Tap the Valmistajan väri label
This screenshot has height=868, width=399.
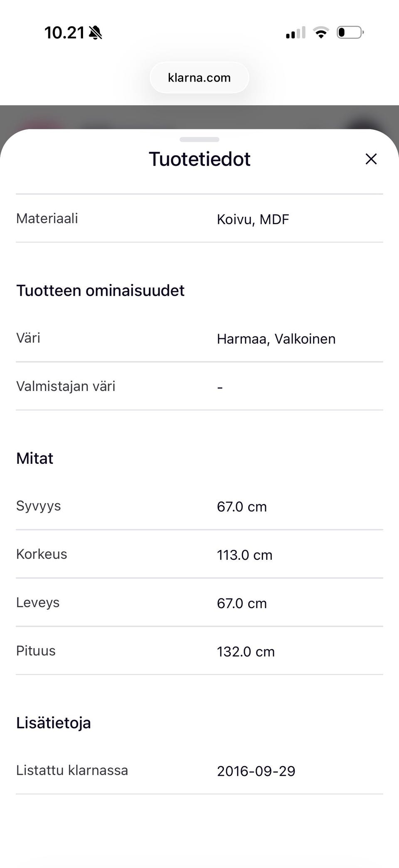coord(66,386)
